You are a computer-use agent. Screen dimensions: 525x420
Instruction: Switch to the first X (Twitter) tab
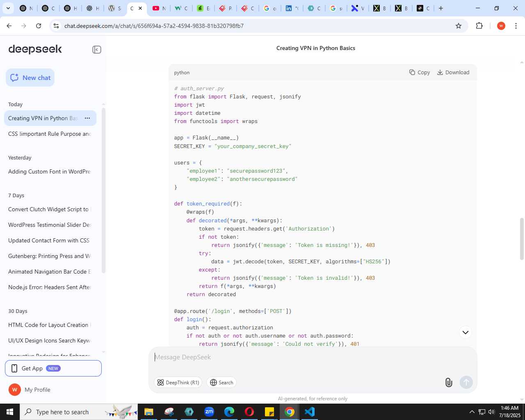click(x=379, y=8)
